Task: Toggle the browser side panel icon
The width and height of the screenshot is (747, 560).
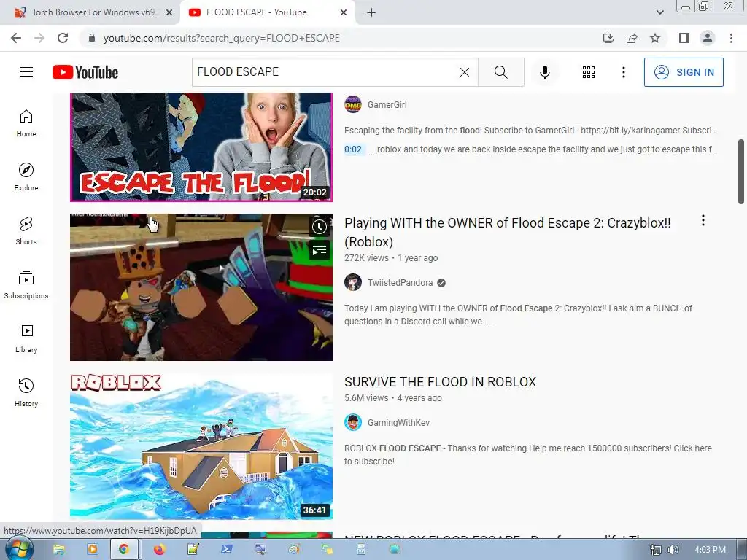Action: coord(684,38)
